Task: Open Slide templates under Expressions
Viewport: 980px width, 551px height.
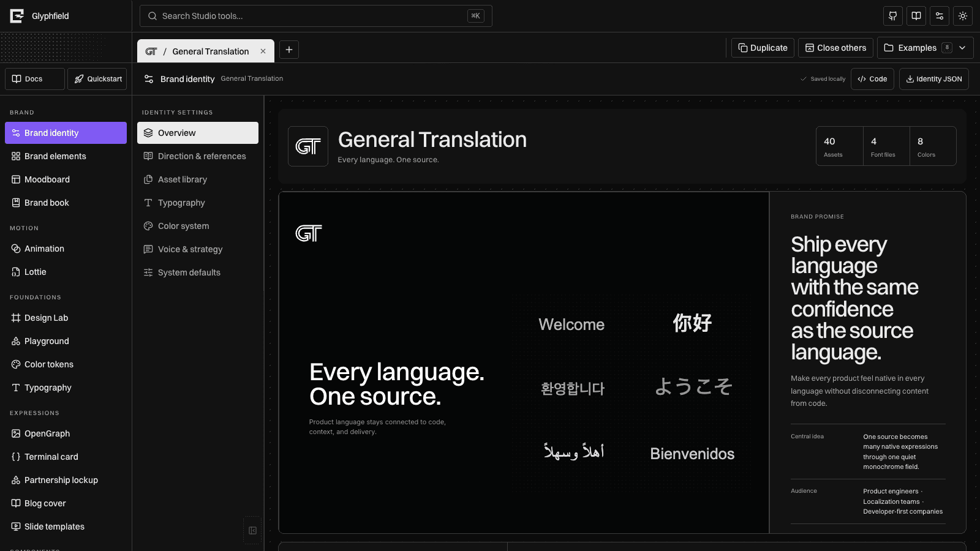Action: tap(66, 527)
